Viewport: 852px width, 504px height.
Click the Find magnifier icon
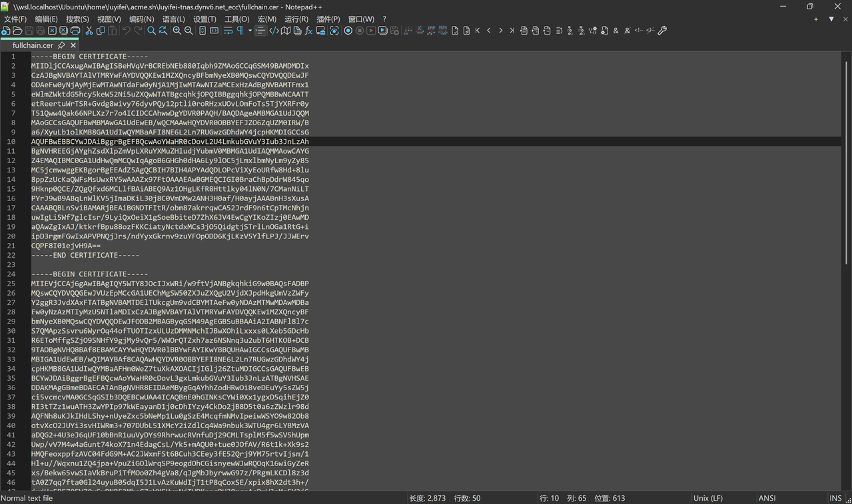(151, 31)
